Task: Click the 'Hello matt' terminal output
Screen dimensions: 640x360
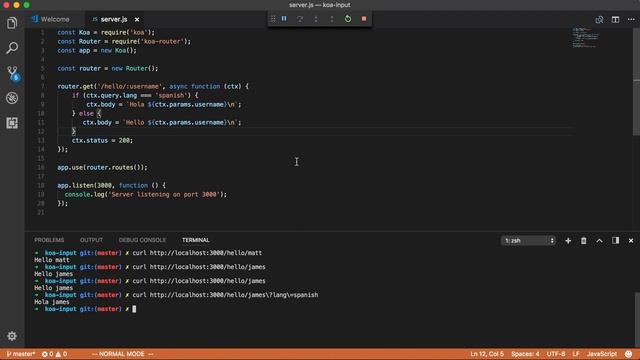Action: [52, 260]
